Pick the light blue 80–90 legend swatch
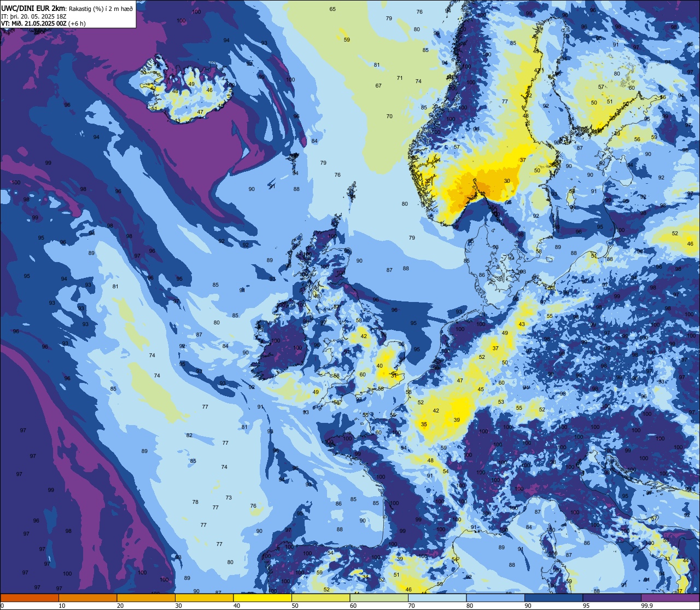The width and height of the screenshot is (700, 610). click(495, 598)
